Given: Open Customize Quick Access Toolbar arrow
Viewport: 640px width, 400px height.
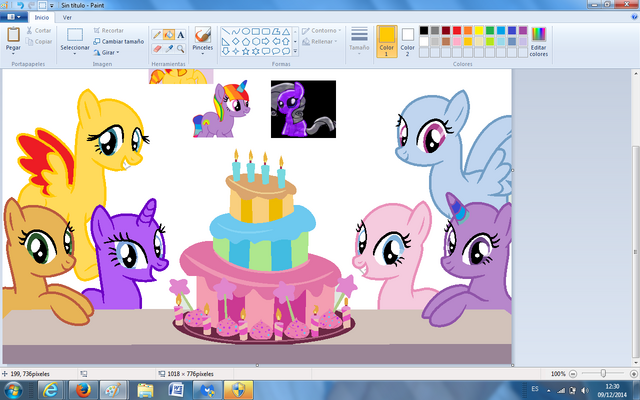Looking at the screenshot, I should (52, 6).
